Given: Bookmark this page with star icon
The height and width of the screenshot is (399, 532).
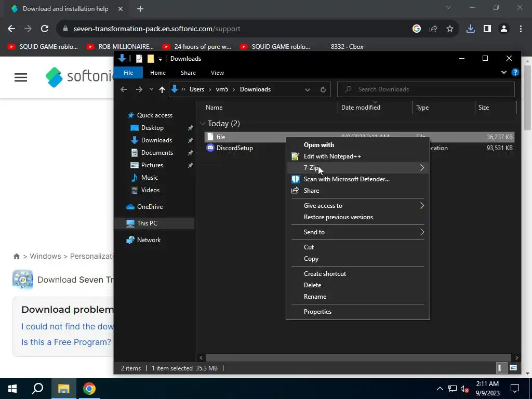Looking at the screenshot, I should [x=449, y=29].
